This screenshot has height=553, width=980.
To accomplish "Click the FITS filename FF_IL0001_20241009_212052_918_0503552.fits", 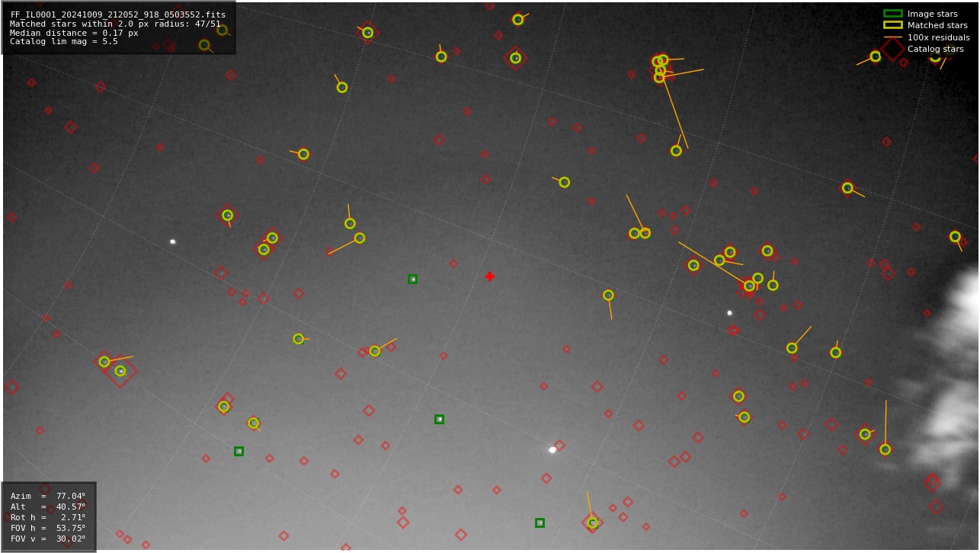I will [x=118, y=14].
